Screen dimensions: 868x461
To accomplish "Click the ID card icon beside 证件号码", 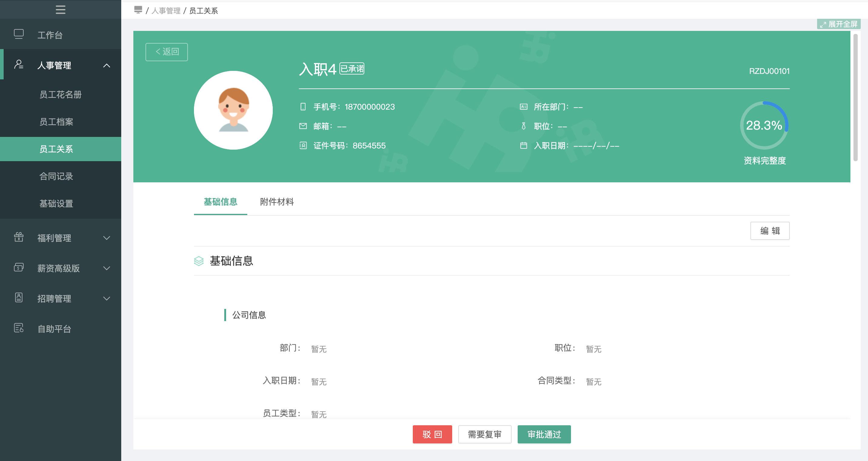I will point(303,145).
